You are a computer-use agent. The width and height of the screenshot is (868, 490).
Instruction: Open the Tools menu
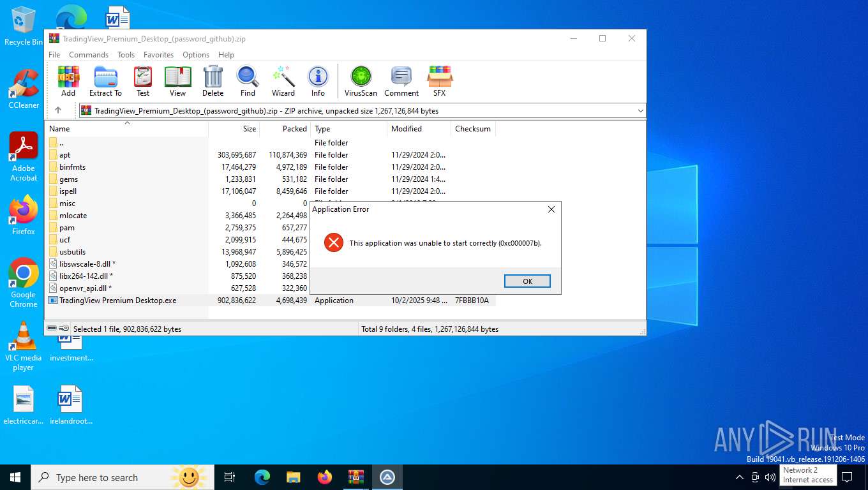click(126, 55)
